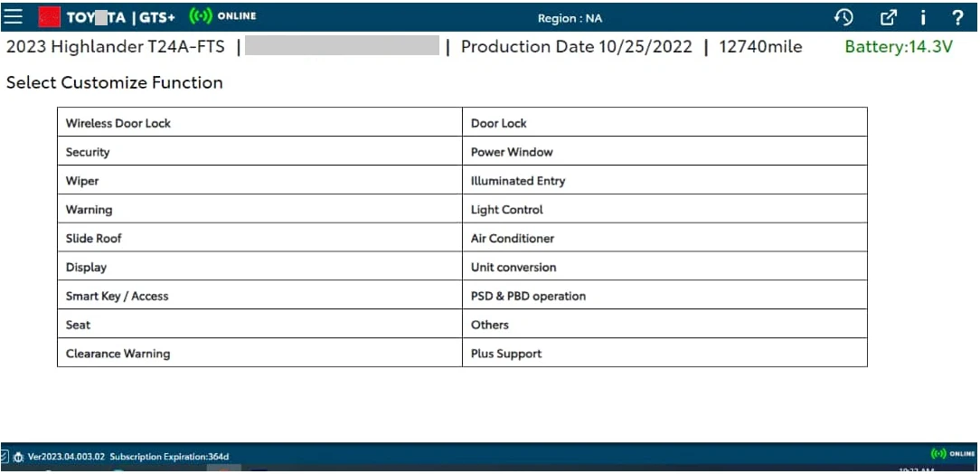The height and width of the screenshot is (474, 980).
Task: Choose the Wiper function row
Action: (259, 179)
